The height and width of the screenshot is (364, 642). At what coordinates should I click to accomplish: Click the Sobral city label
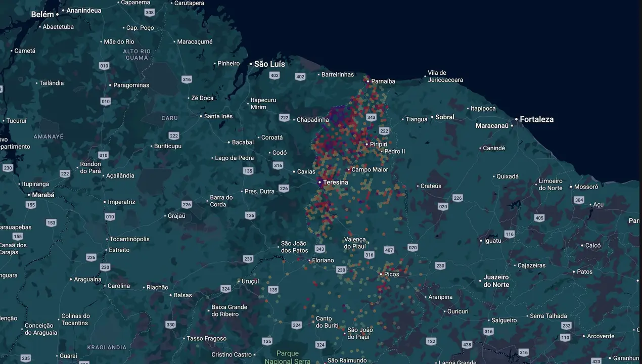pos(445,117)
